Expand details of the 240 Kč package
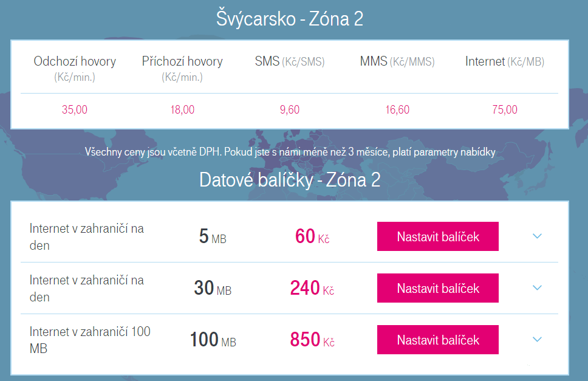Image resolution: width=588 pixels, height=381 pixels. (537, 288)
